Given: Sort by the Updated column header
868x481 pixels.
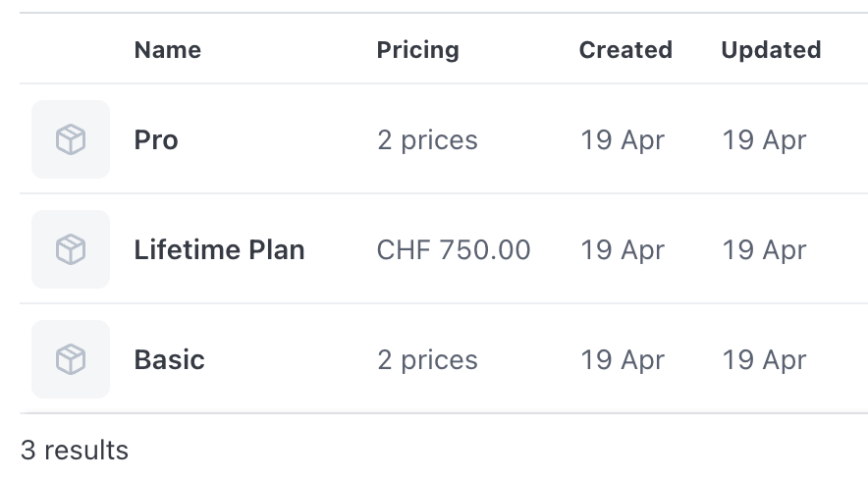Looking at the screenshot, I should pos(771,50).
